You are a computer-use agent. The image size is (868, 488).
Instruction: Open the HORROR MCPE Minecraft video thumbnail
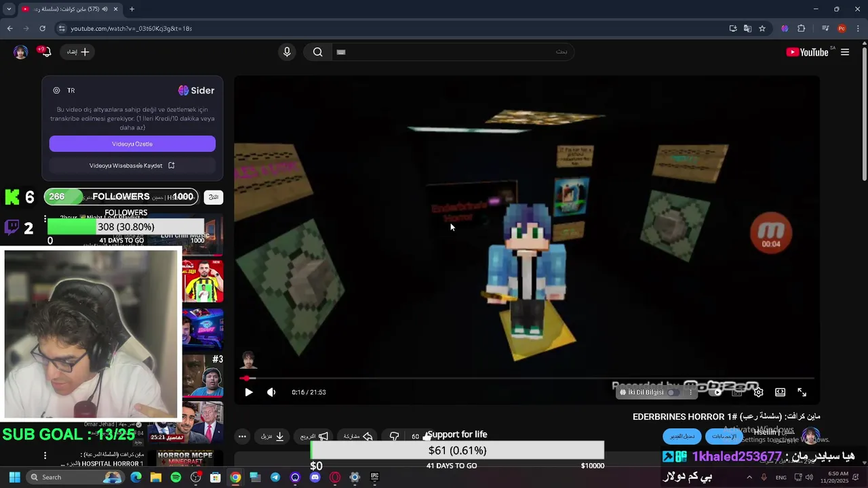click(x=185, y=458)
